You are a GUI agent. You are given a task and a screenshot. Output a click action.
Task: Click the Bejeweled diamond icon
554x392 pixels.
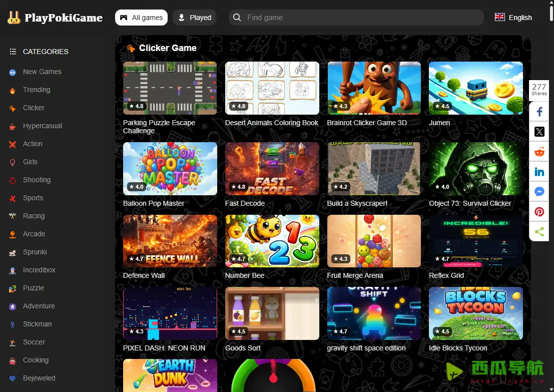13,378
